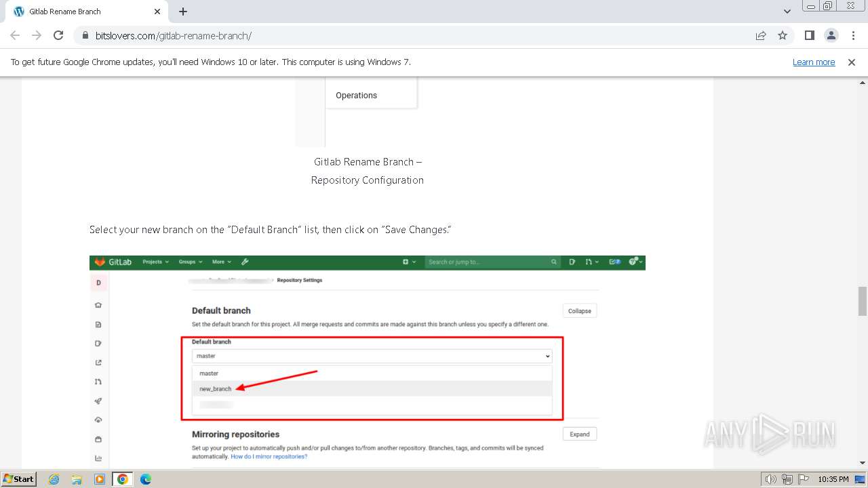This screenshot has width=868, height=488.
Task: Expand the tab search dropdown
Action: [x=787, y=12]
